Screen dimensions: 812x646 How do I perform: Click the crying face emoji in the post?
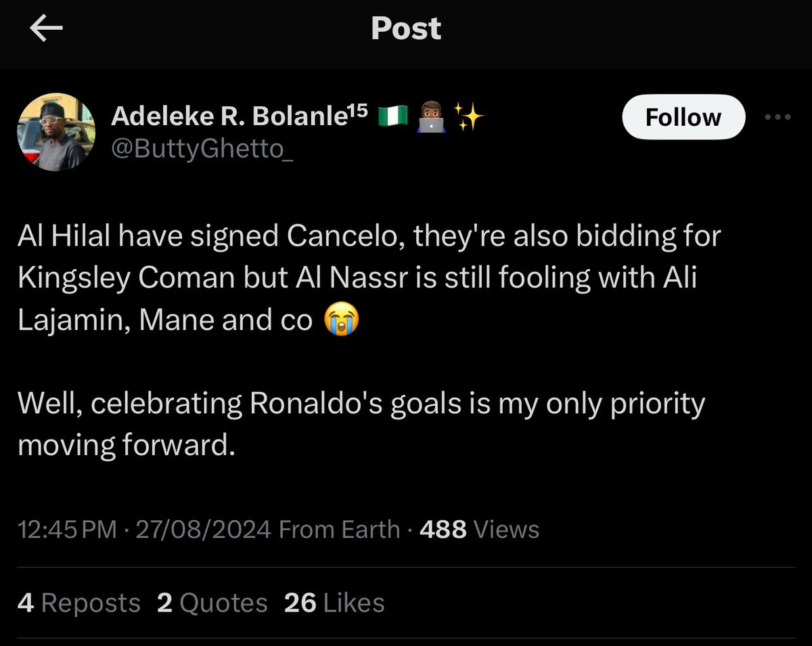pyautogui.click(x=341, y=320)
